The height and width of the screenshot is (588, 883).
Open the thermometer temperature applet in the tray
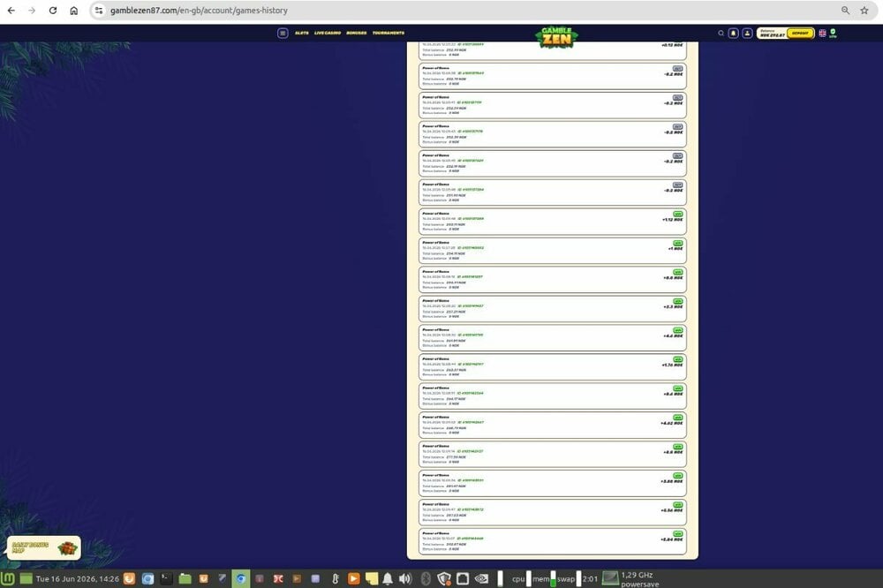tap(335, 578)
